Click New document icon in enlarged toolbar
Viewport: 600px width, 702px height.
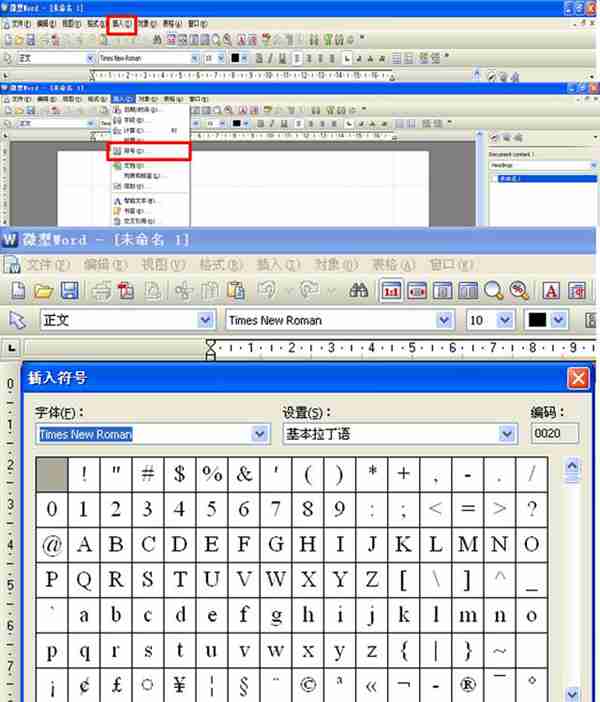(x=18, y=291)
